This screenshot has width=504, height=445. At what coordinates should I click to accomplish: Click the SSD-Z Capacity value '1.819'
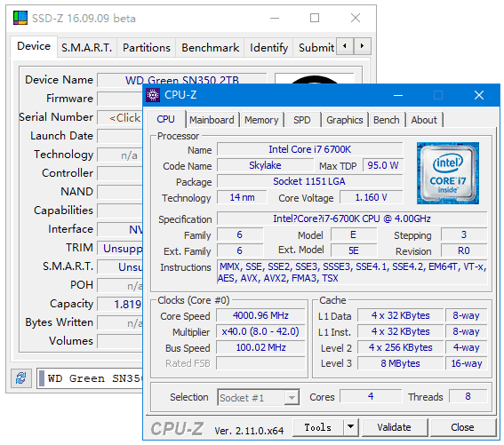click(x=120, y=305)
